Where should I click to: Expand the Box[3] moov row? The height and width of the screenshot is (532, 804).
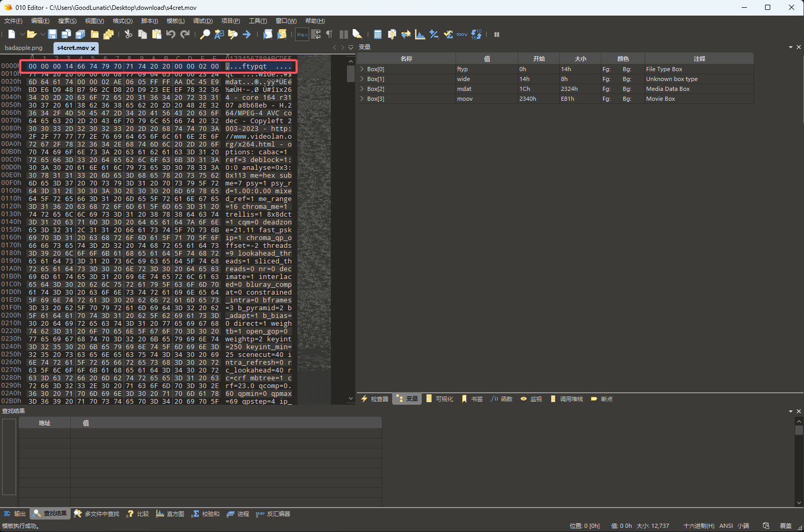(362, 99)
